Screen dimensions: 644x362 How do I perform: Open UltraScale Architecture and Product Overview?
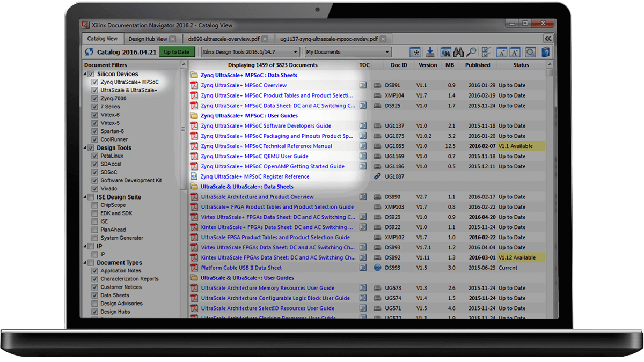pos(257,197)
